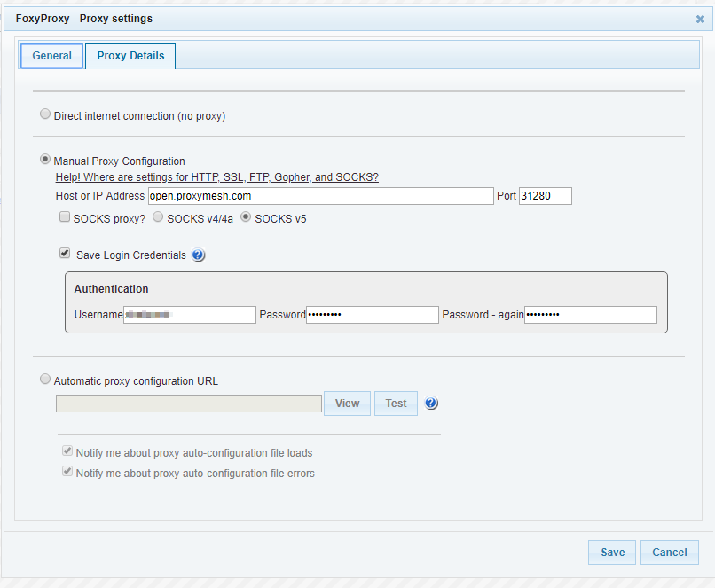Click the Password - again field
Viewport: 715px width, 588px height.
pyautogui.click(x=590, y=315)
